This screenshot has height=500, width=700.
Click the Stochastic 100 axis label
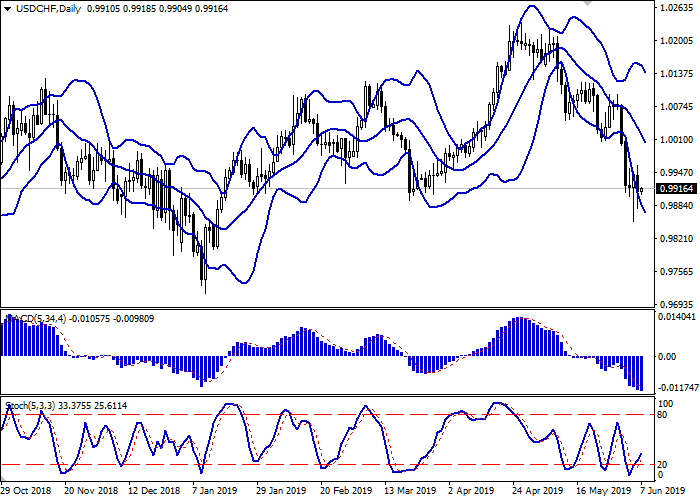[664, 402]
